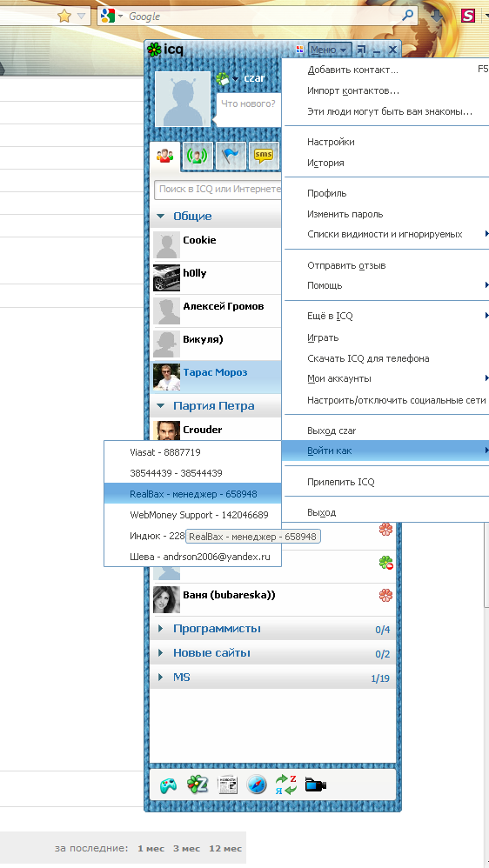Click the search magnifier in browser search box

tap(407, 16)
